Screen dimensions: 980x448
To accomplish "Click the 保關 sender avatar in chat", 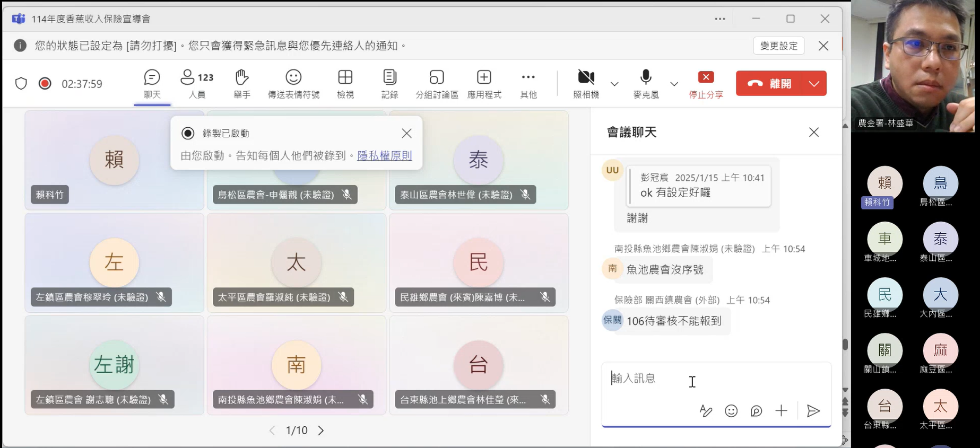I will 612,320.
